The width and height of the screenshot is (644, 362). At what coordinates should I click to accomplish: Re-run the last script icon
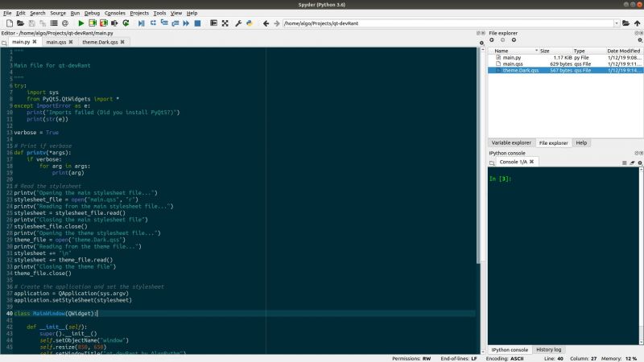click(x=126, y=23)
